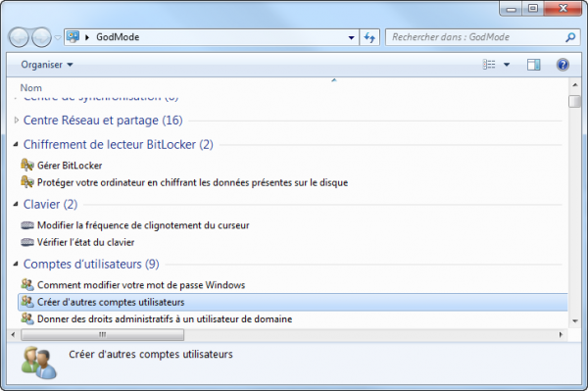The width and height of the screenshot is (588, 391).
Task: Click details pane title Créer d'autres comptes utilisateurs
Action: coord(151,355)
